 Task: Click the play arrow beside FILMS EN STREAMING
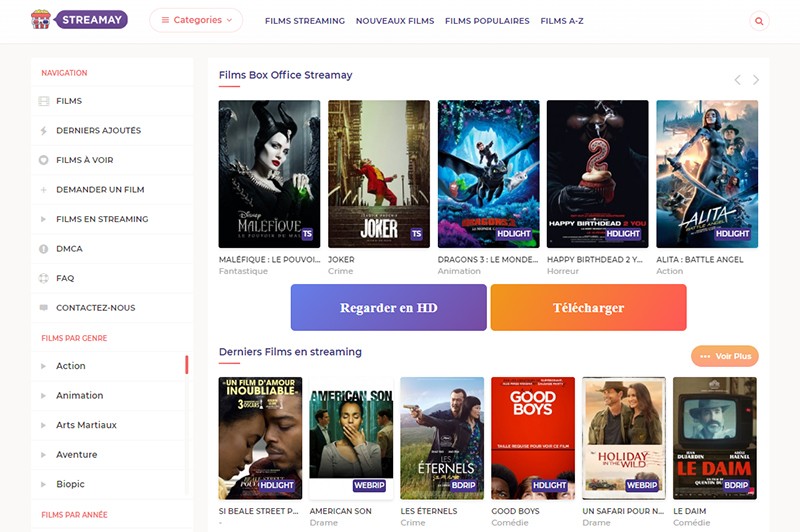click(x=43, y=219)
